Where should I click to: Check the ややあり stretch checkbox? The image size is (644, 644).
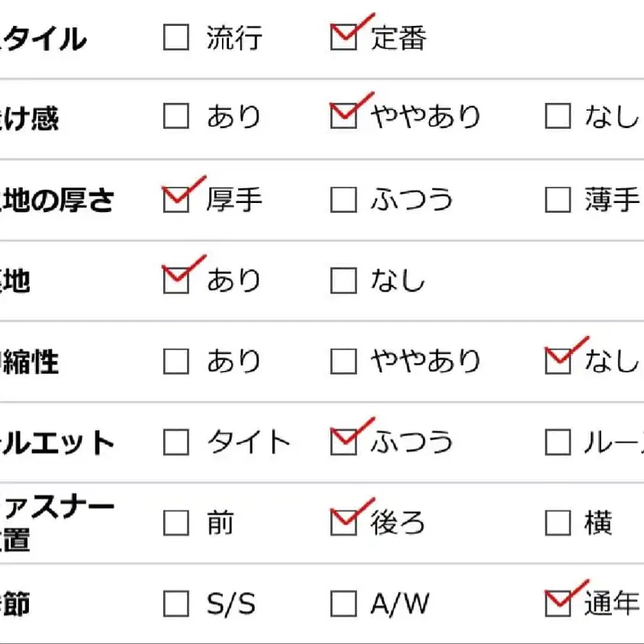[343, 361]
